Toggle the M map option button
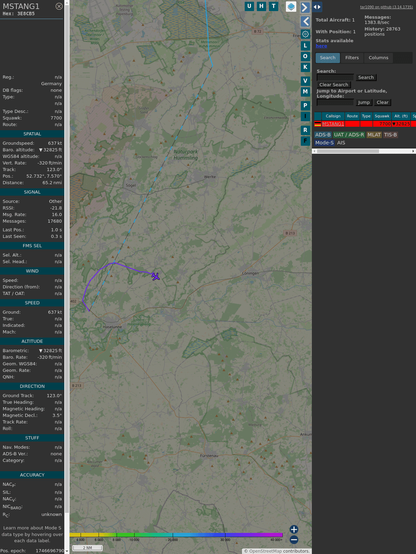 [305, 92]
